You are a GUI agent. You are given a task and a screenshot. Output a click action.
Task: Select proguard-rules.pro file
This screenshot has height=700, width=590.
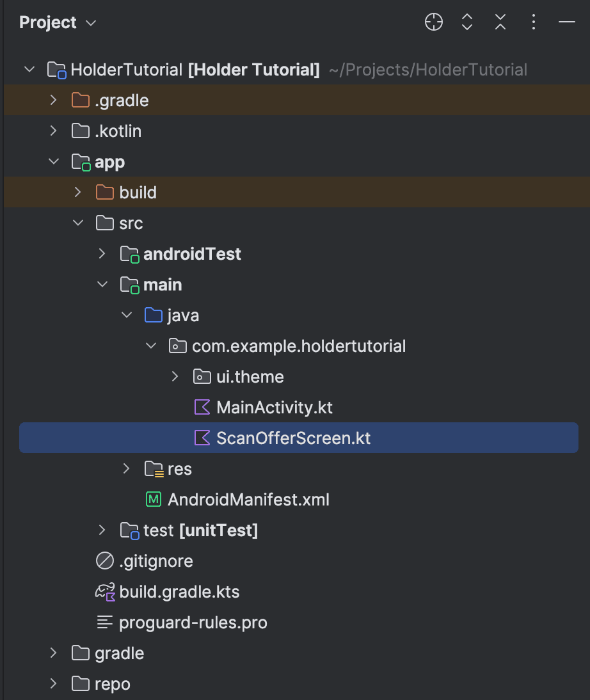193,623
